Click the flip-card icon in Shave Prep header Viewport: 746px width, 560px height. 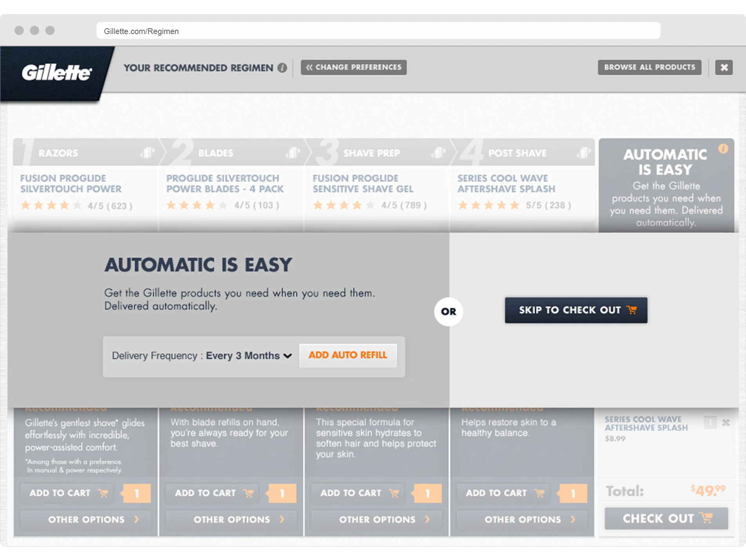click(438, 152)
